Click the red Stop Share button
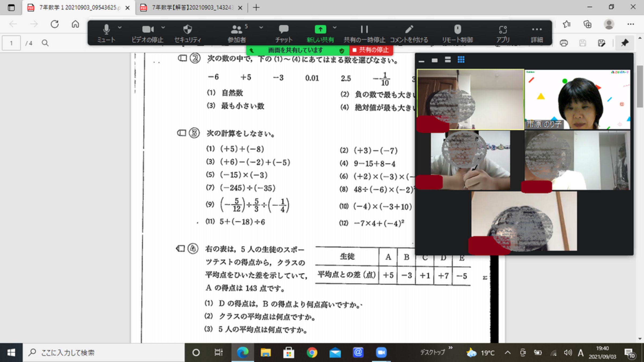 [x=371, y=50]
